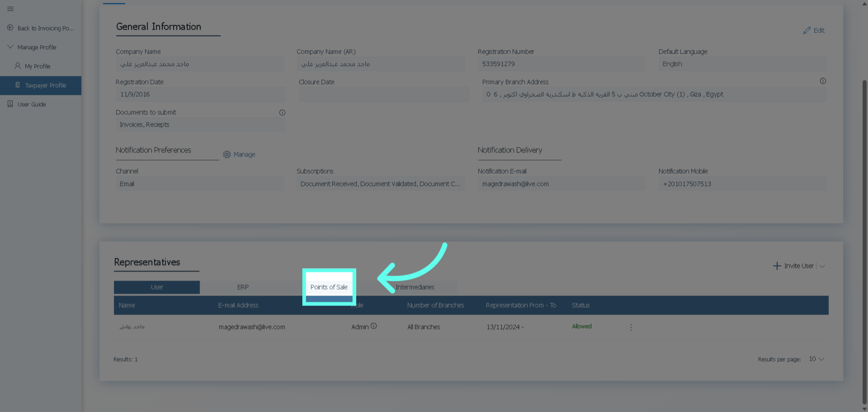This screenshot has height=412, width=868.
Task: Expand the Invite User dropdown arrow
Action: pos(822,266)
